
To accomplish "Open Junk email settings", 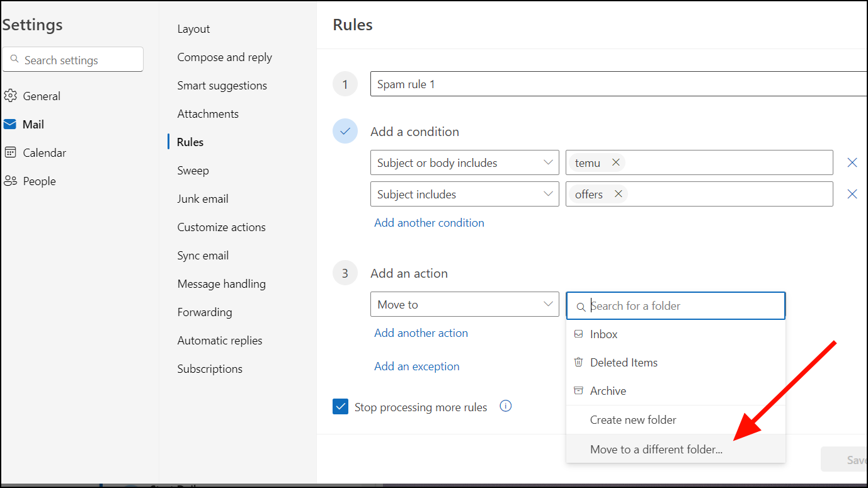I will point(203,199).
